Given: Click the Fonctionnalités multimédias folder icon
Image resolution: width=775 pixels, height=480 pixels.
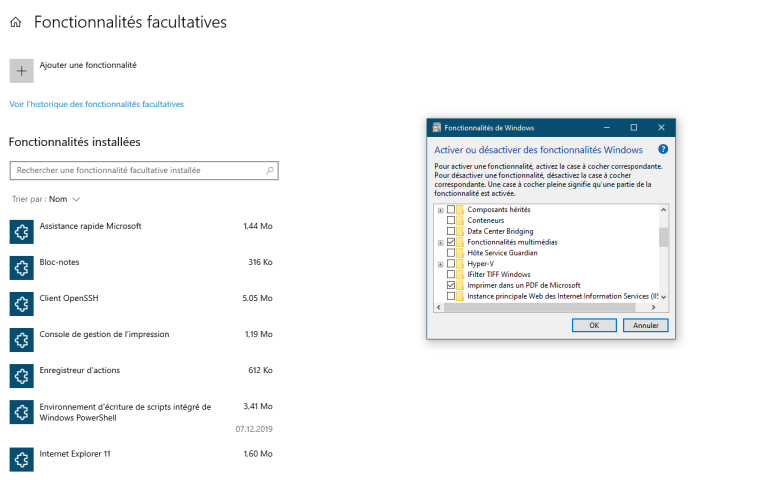Looking at the screenshot, I should click(460, 242).
